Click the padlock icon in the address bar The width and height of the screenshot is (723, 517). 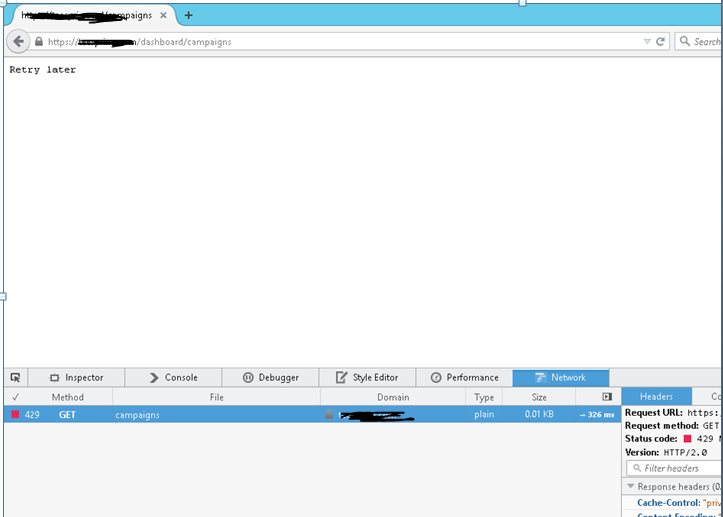[x=39, y=42]
